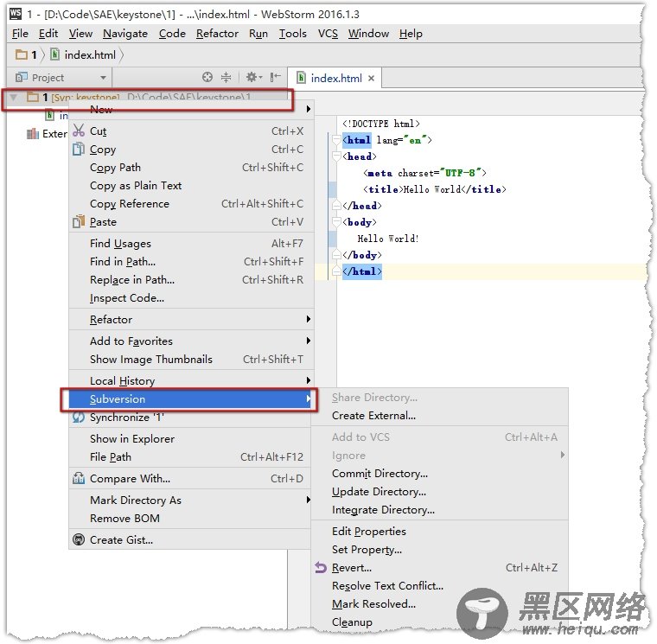Viewport: 657px width, 644px height.
Task: Open the Code menu
Action: pyautogui.click(x=172, y=34)
